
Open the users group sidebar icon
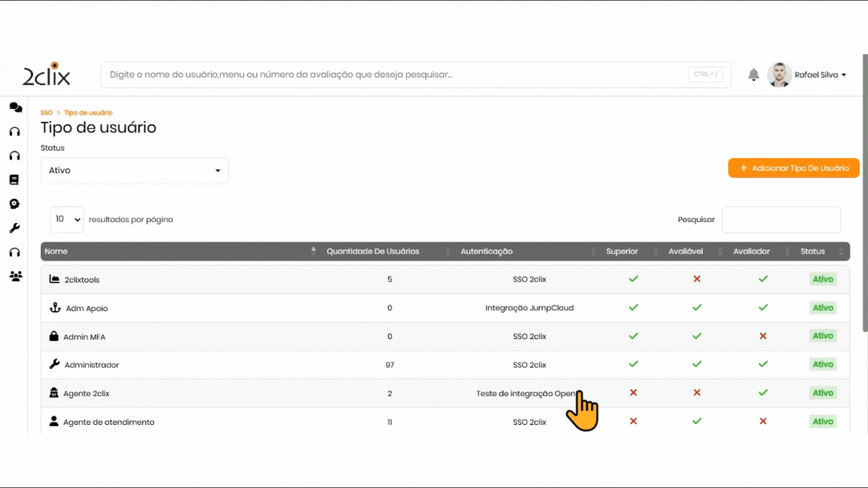15,276
